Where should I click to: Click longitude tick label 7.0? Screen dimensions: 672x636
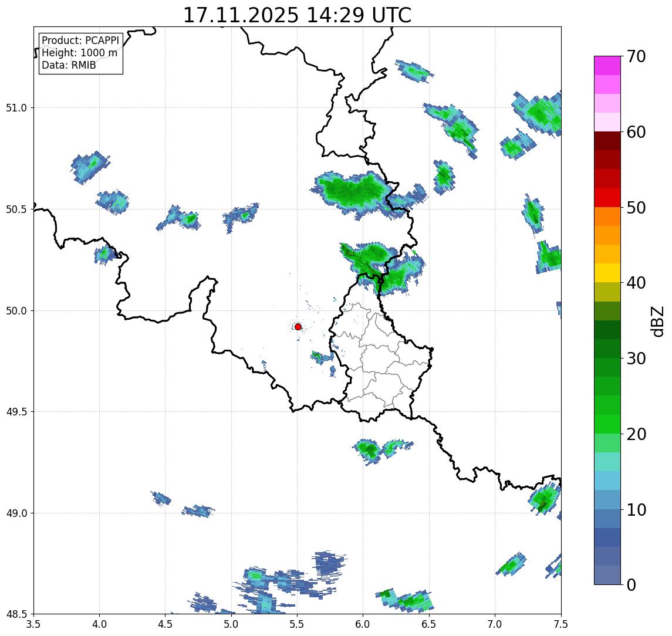pos(495,624)
